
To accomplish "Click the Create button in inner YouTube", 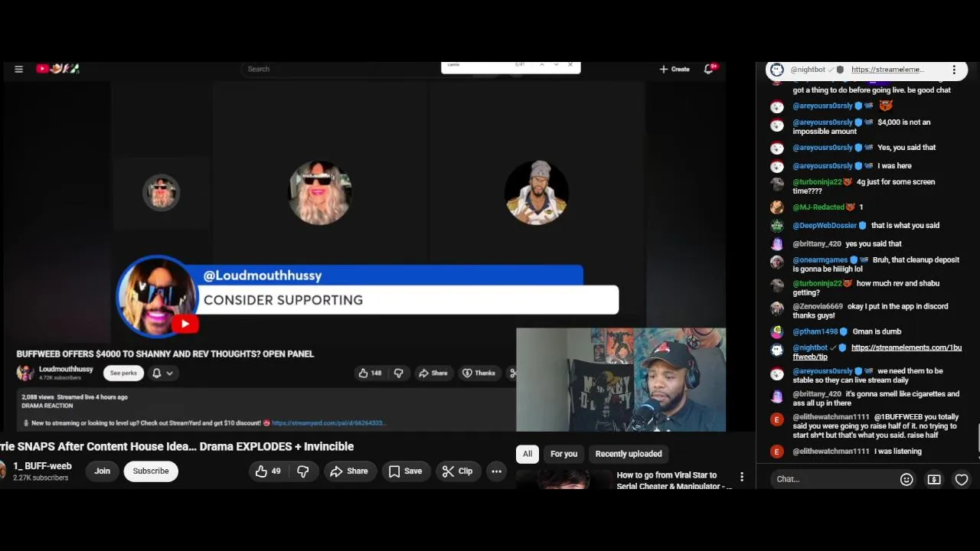I will point(675,69).
